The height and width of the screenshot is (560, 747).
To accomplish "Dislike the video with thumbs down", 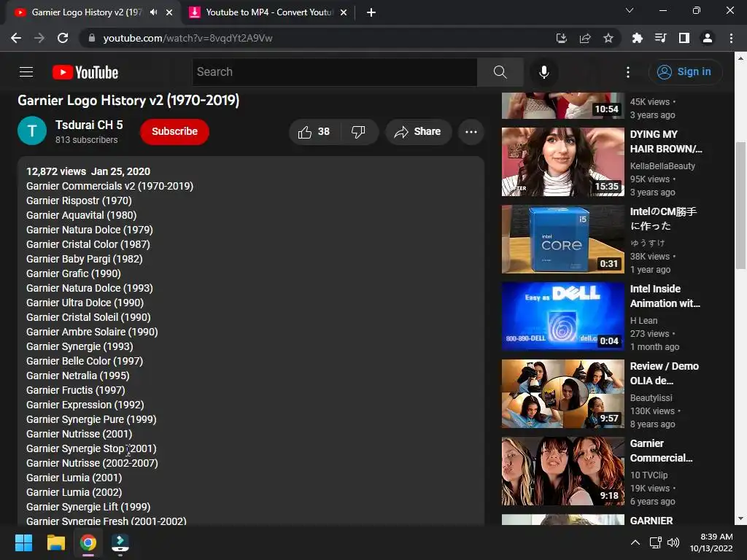I will (x=358, y=132).
